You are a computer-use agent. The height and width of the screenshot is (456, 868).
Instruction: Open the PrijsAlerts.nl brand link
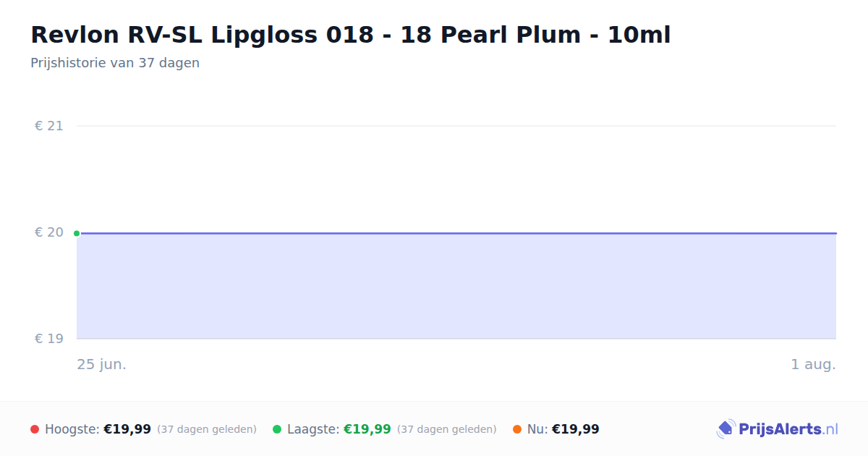click(777, 429)
